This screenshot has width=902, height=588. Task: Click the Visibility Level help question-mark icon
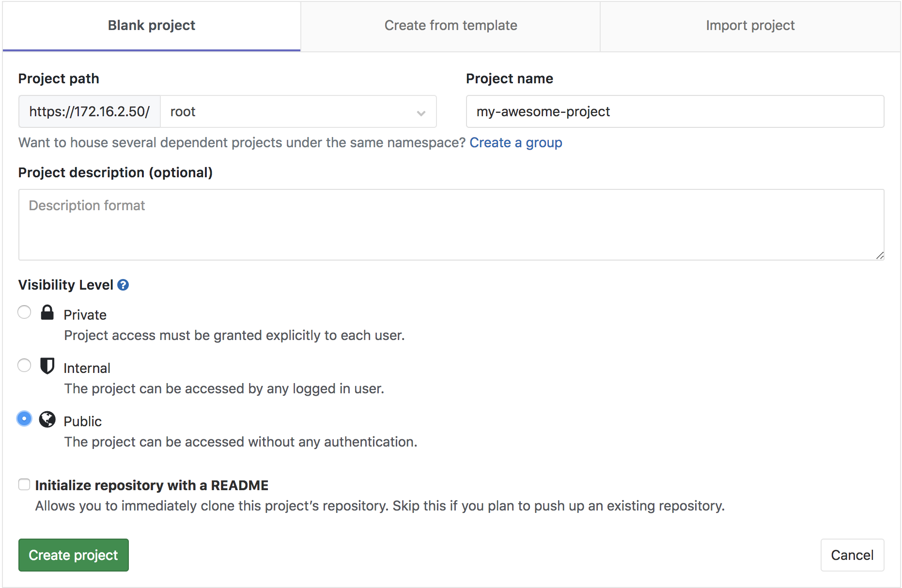click(123, 285)
